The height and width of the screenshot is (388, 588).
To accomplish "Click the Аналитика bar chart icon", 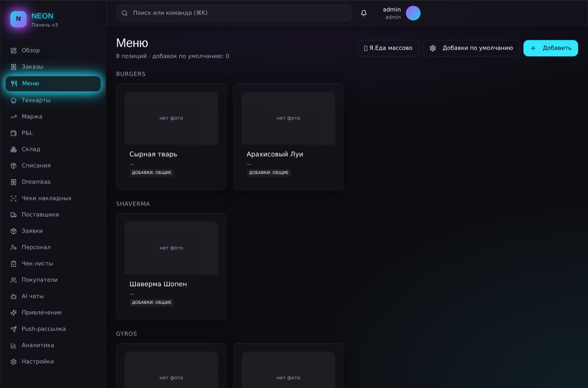I will (14, 345).
